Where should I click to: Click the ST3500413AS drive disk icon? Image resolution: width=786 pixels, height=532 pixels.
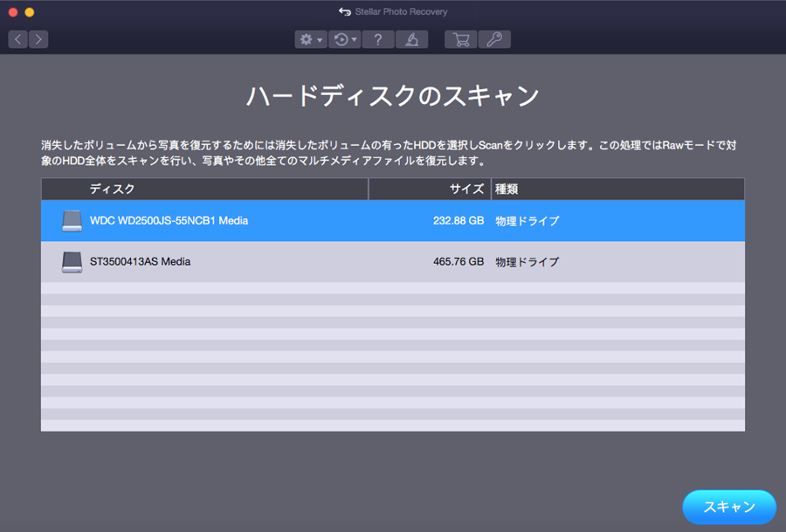(72, 262)
